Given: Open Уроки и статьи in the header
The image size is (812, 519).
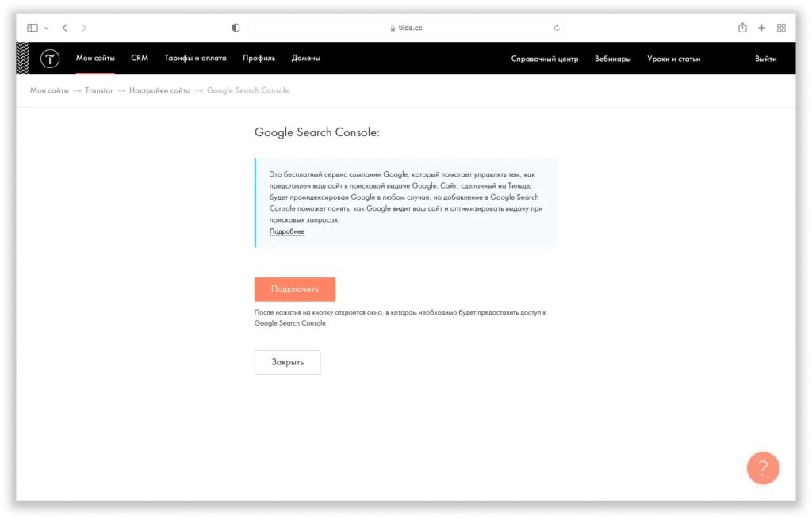Looking at the screenshot, I should pyautogui.click(x=674, y=59).
